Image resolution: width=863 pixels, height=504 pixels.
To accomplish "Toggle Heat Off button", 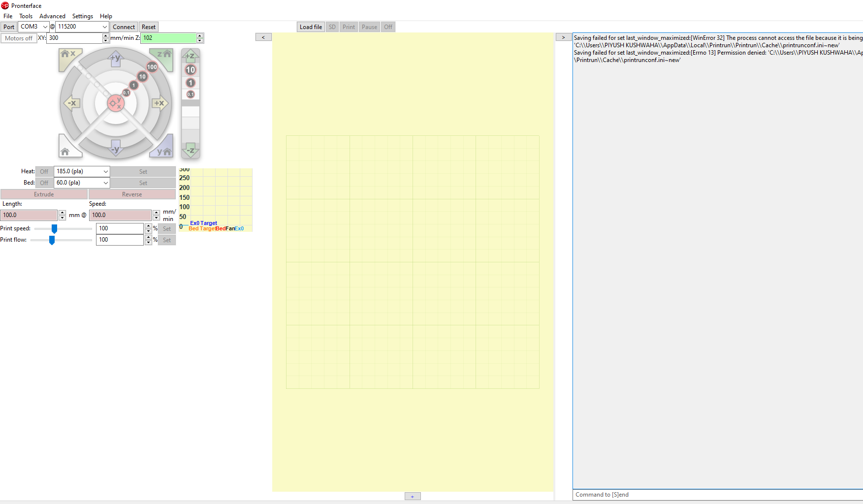I will 44,171.
